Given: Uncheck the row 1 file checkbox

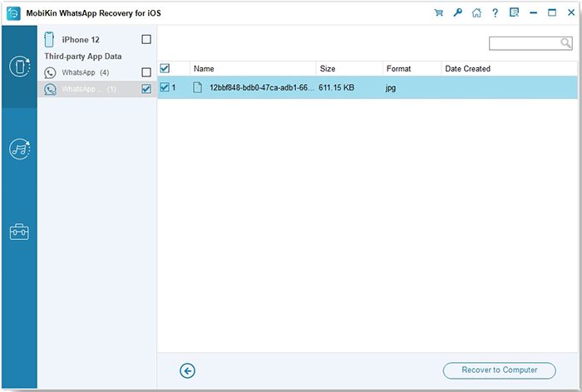Looking at the screenshot, I should 165,87.
